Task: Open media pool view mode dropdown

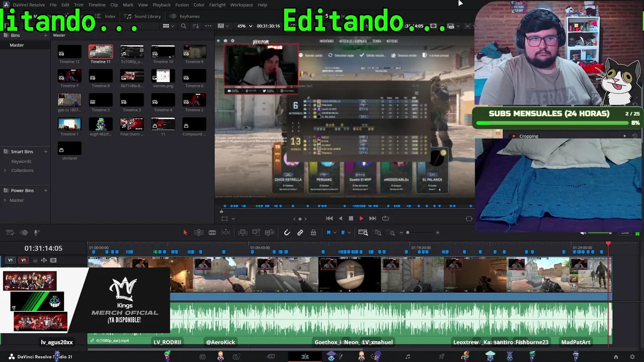Action: [168, 26]
